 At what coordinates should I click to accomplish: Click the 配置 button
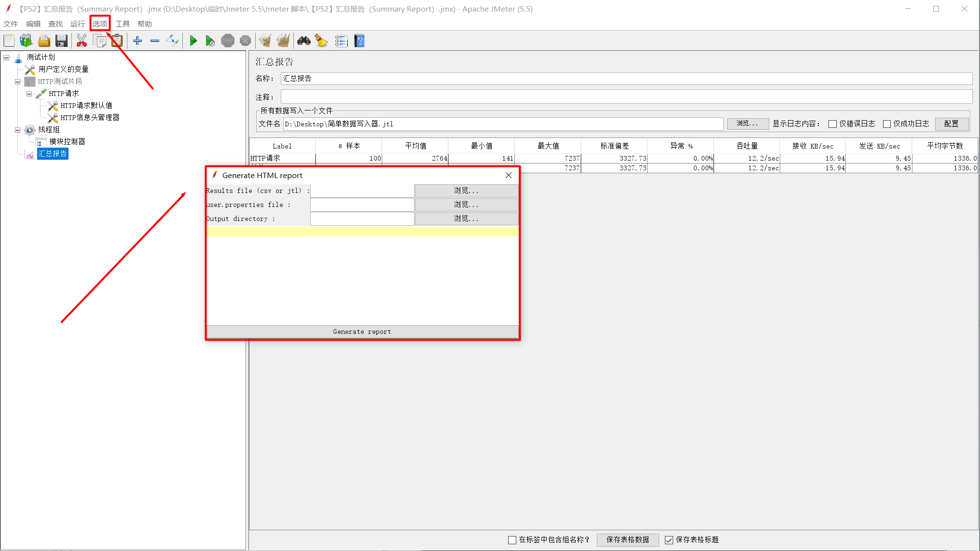952,124
